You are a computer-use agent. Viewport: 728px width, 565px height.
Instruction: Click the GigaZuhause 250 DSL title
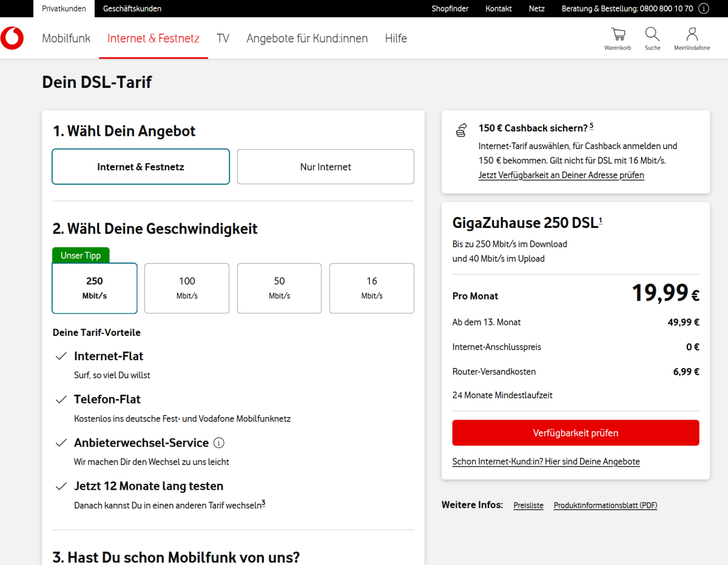pyautogui.click(x=525, y=223)
